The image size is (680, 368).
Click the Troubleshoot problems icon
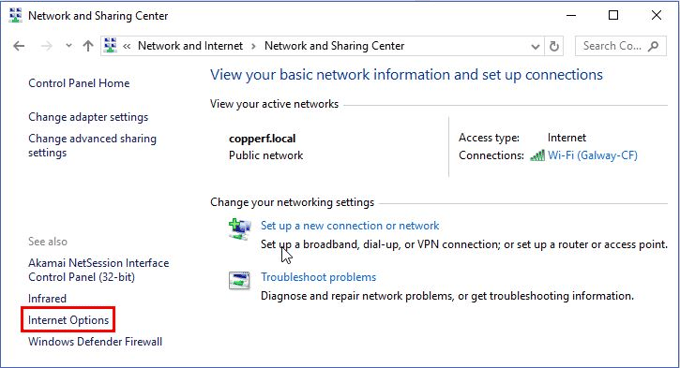click(239, 280)
